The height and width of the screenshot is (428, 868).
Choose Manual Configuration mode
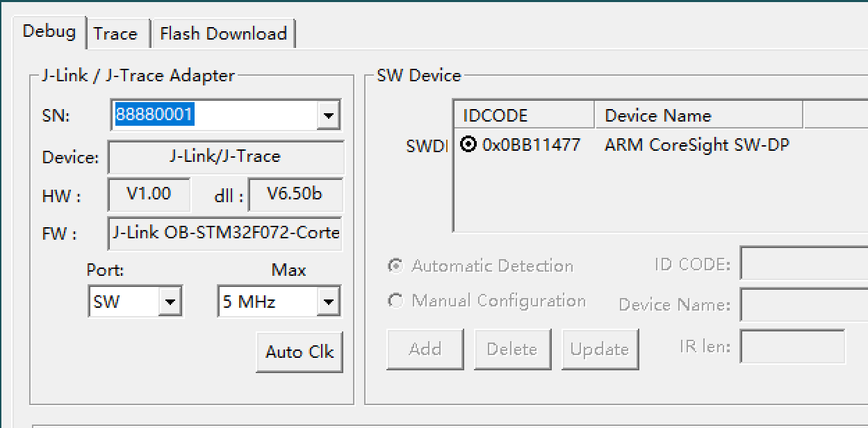click(395, 300)
